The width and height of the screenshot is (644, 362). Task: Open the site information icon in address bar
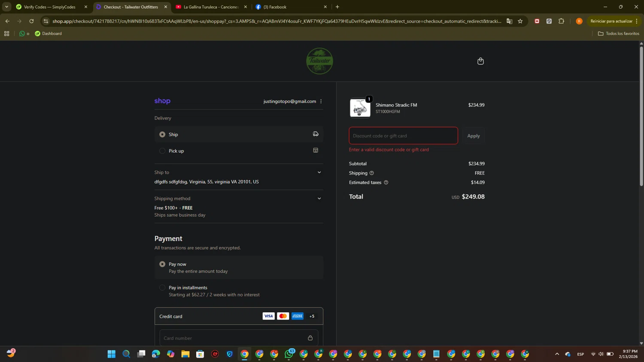(46, 21)
